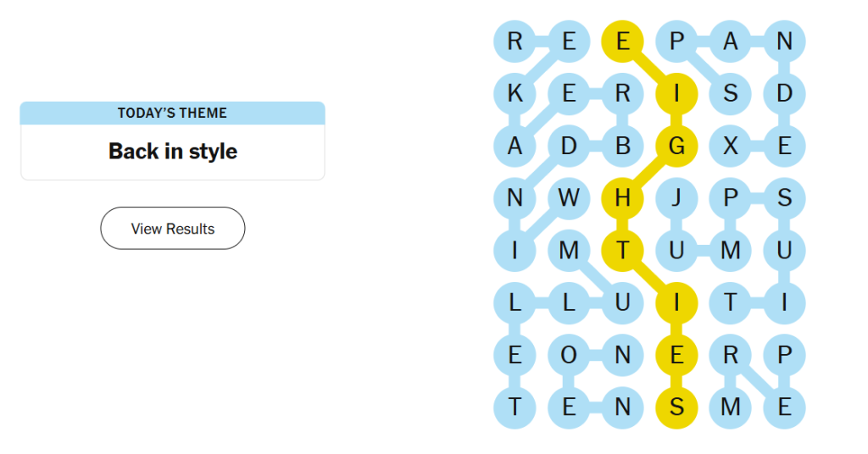The height and width of the screenshot is (454, 868).
Task: Select the yellow H tile
Action: (x=623, y=198)
